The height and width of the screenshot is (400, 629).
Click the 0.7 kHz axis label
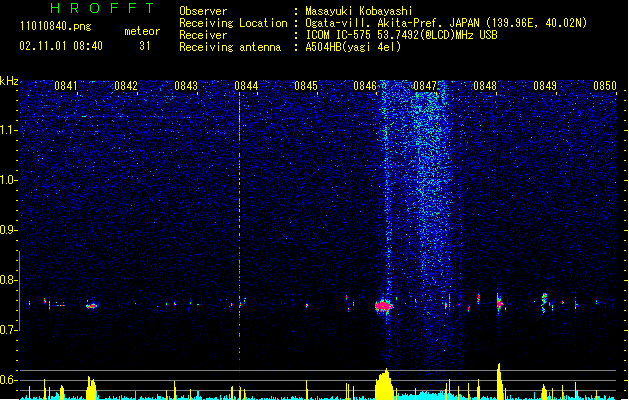[x=8, y=330]
